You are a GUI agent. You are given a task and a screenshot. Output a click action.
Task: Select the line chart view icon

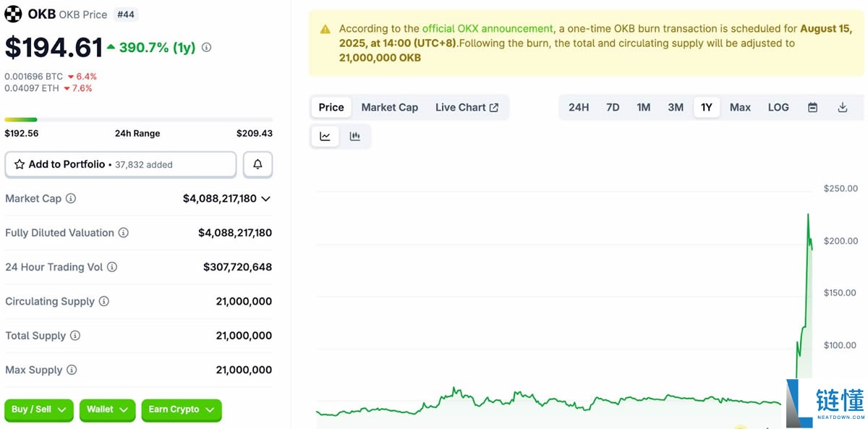click(325, 136)
